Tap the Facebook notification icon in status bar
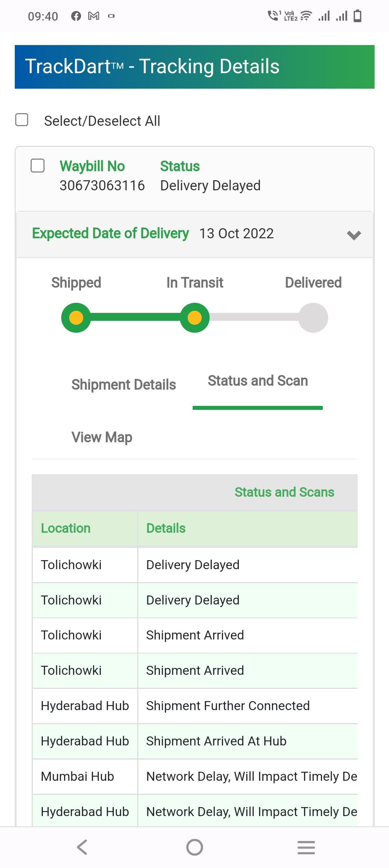 point(76,16)
